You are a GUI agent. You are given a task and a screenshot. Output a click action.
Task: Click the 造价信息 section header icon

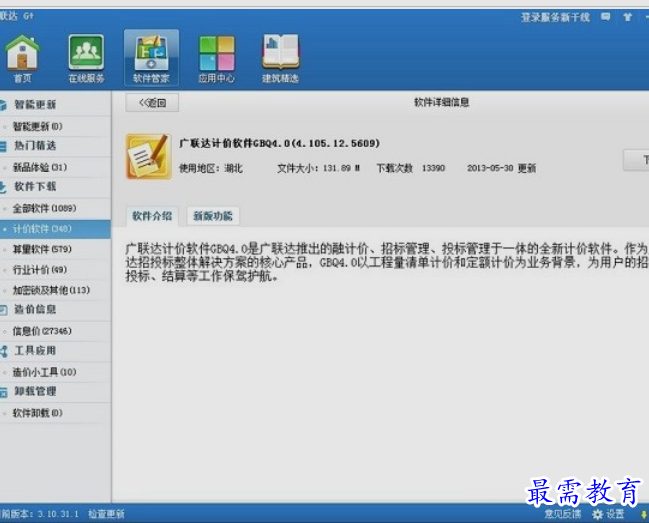(x=3, y=310)
